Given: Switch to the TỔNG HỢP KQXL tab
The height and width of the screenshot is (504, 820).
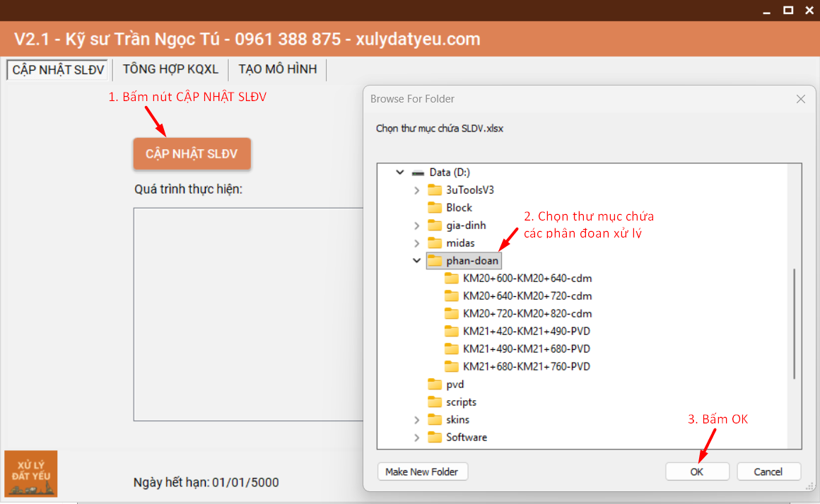Looking at the screenshot, I should 170,69.
